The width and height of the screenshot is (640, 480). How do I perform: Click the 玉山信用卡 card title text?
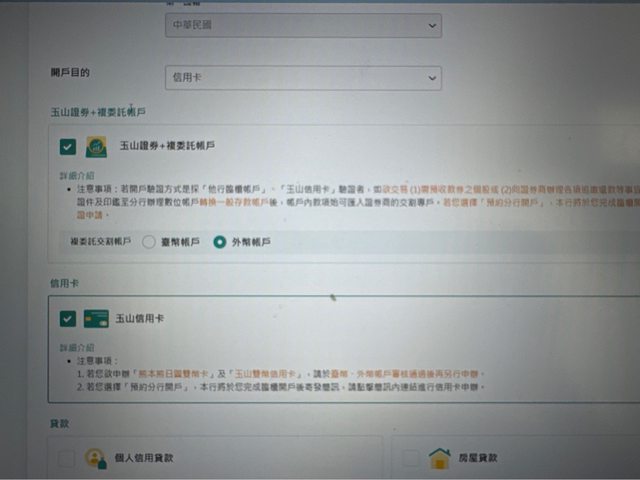[x=140, y=319]
